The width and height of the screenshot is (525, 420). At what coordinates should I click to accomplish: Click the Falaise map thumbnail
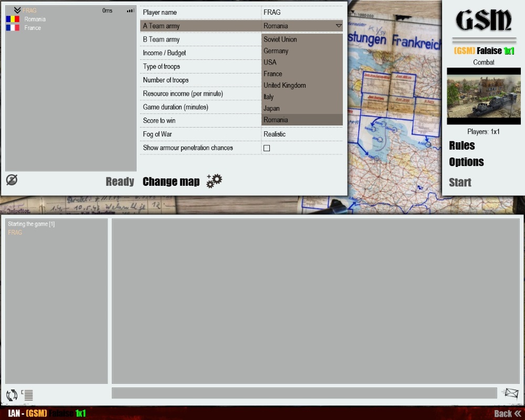[484, 96]
